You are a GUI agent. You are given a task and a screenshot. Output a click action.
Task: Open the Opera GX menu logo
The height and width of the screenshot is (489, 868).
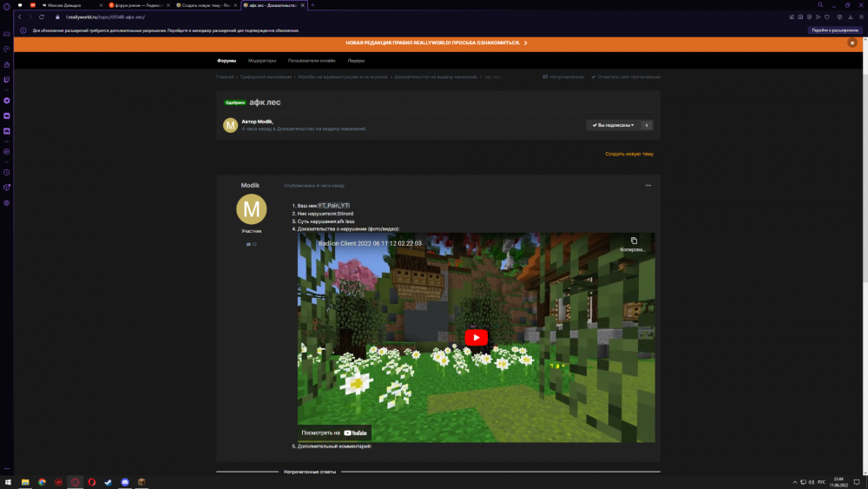[x=7, y=6]
